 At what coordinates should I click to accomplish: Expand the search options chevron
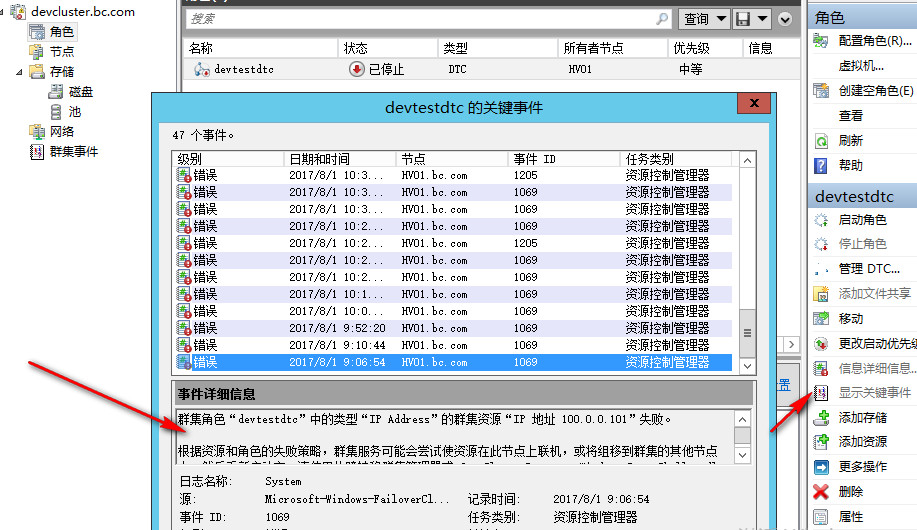785,20
